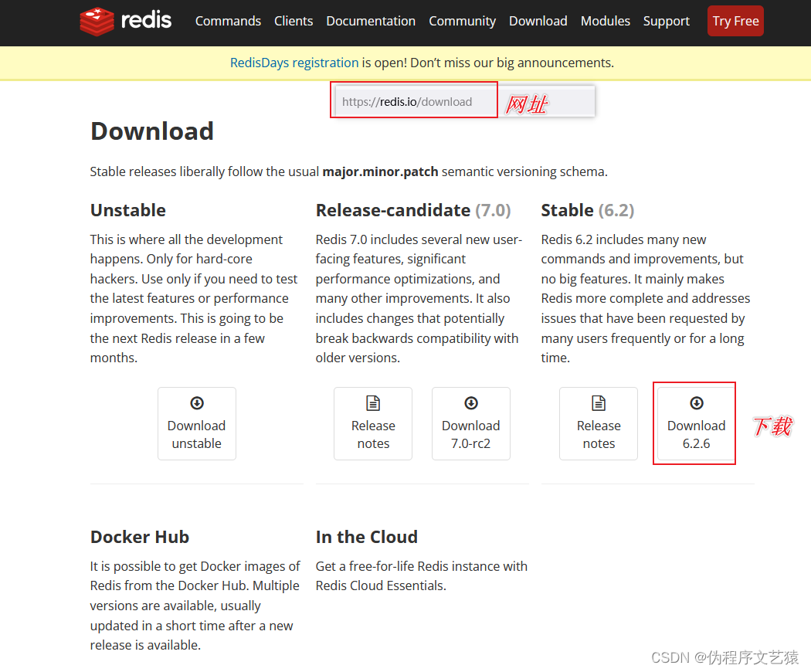Click the Download page heading
The width and height of the screenshot is (811, 672).
pos(152,131)
